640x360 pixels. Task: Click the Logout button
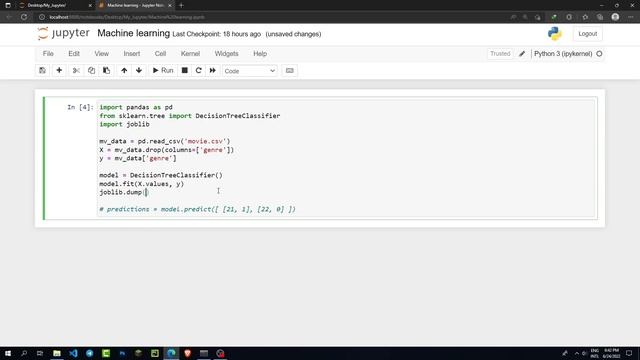pyautogui.click(x=587, y=34)
